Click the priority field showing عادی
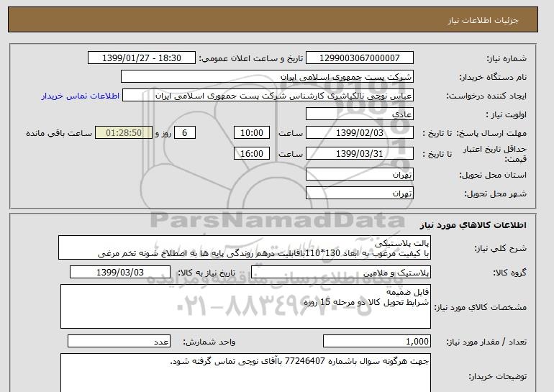The width and height of the screenshot is (554, 392). point(359,114)
